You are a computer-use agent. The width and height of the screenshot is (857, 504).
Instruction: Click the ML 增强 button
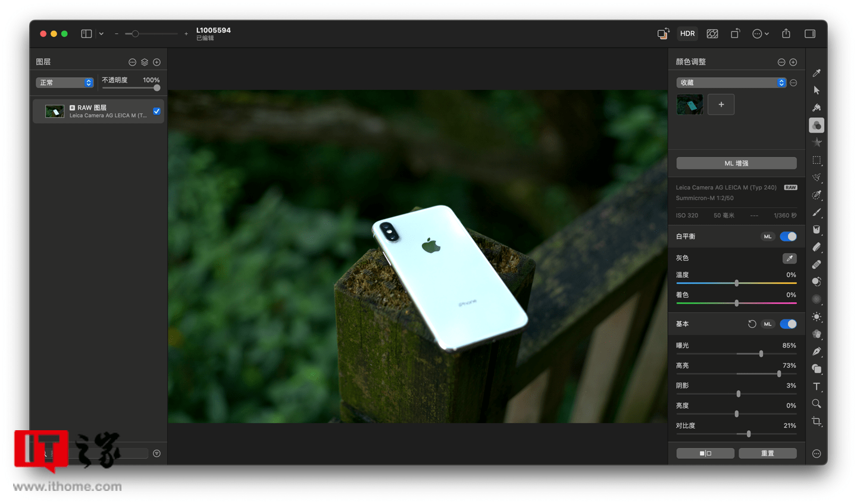(736, 163)
